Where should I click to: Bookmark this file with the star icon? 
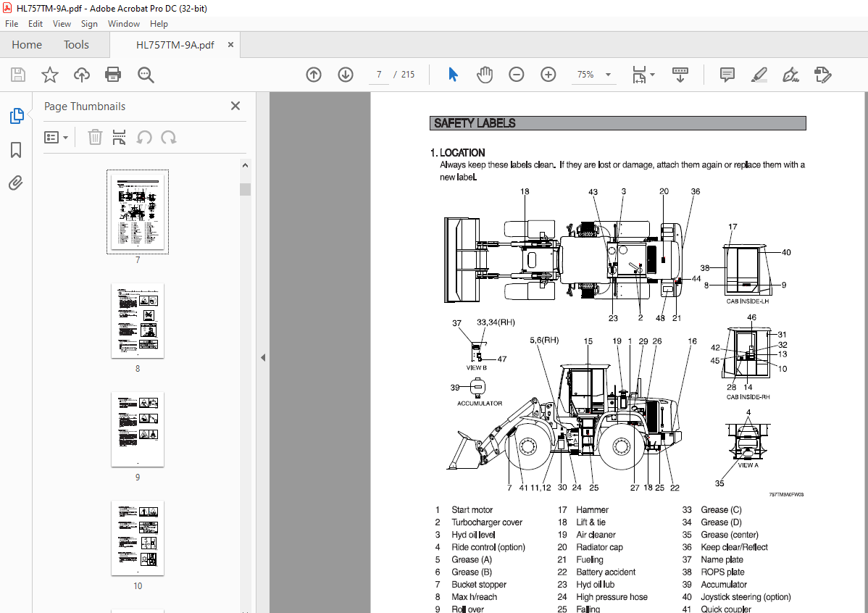coord(49,75)
